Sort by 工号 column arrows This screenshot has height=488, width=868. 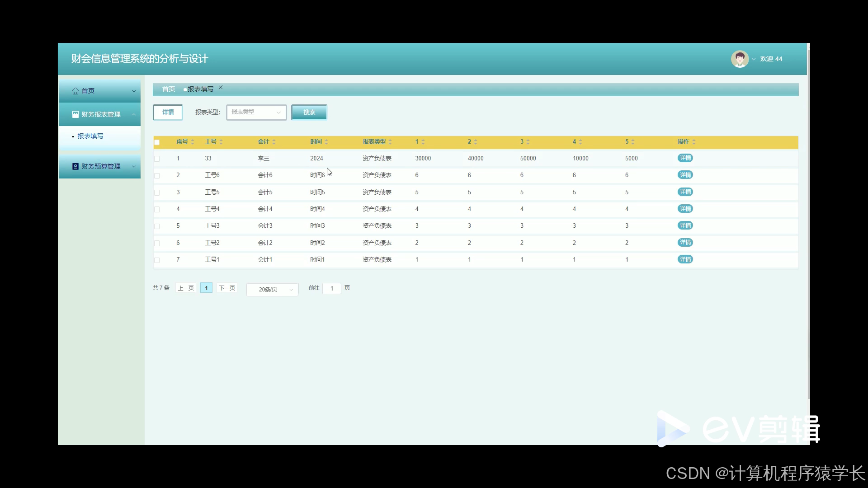(x=221, y=142)
